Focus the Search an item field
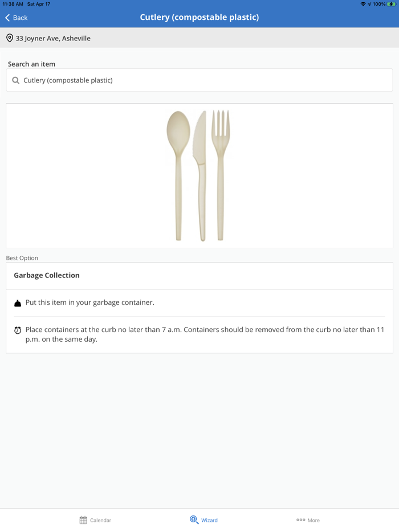The width and height of the screenshot is (399, 532). 199,80
